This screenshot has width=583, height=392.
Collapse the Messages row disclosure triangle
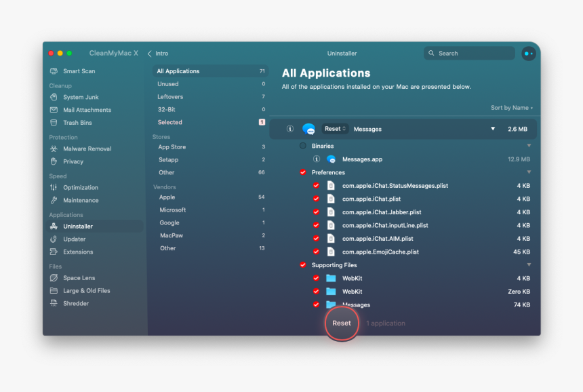click(493, 129)
